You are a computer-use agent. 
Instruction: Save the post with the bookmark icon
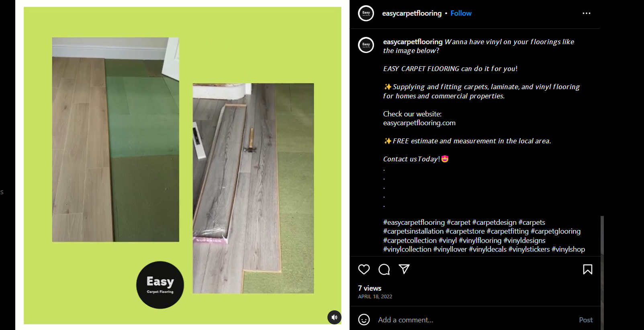(x=588, y=269)
